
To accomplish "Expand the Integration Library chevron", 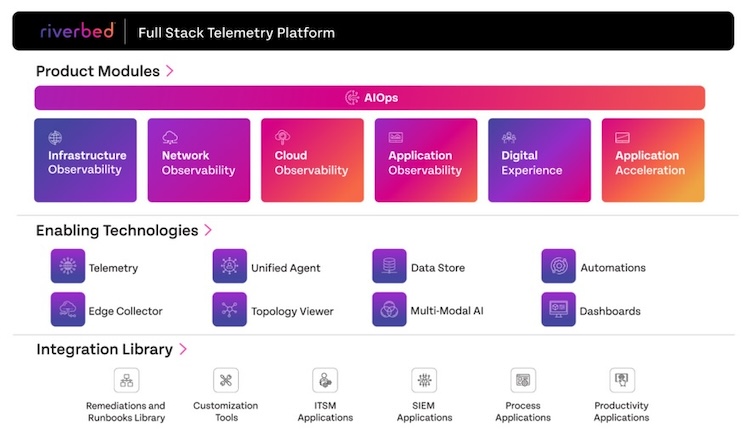I will (x=183, y=349).
